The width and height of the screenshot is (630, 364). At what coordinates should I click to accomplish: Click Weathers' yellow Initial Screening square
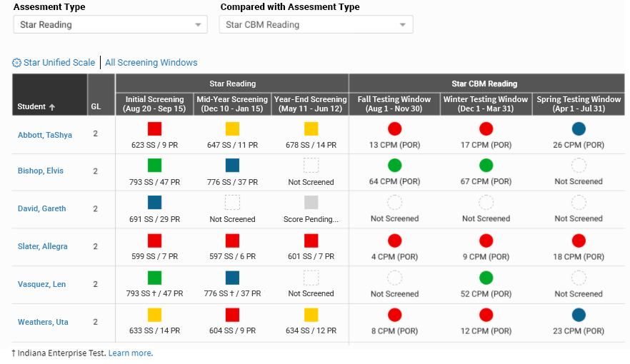(x=155, y=315)
